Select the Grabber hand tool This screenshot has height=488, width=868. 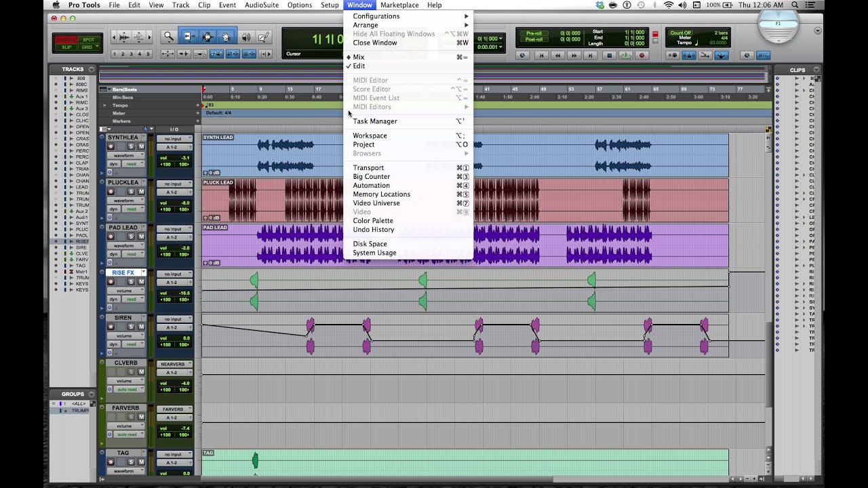click(x=226, y=37)
